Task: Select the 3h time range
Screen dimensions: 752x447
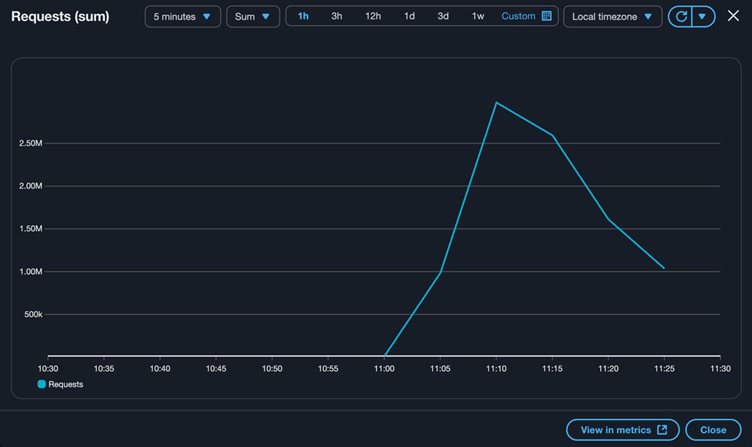Action: [x=337, y=17]
